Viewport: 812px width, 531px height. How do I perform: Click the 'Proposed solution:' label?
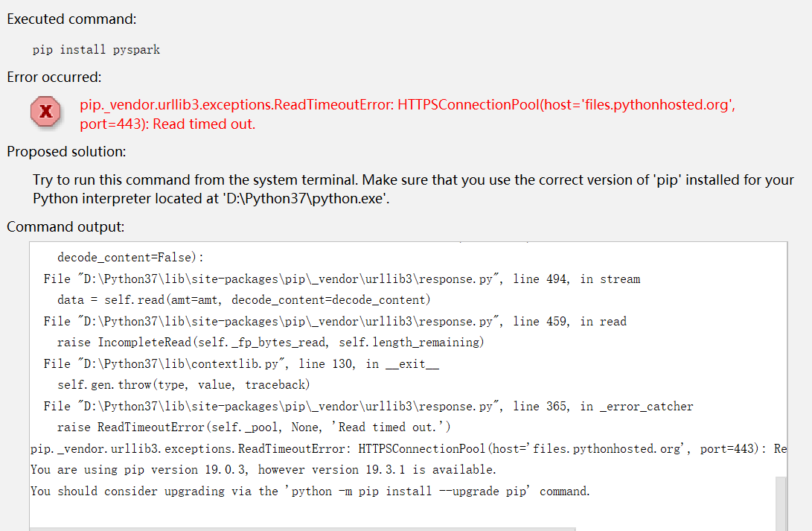(66, 151)
